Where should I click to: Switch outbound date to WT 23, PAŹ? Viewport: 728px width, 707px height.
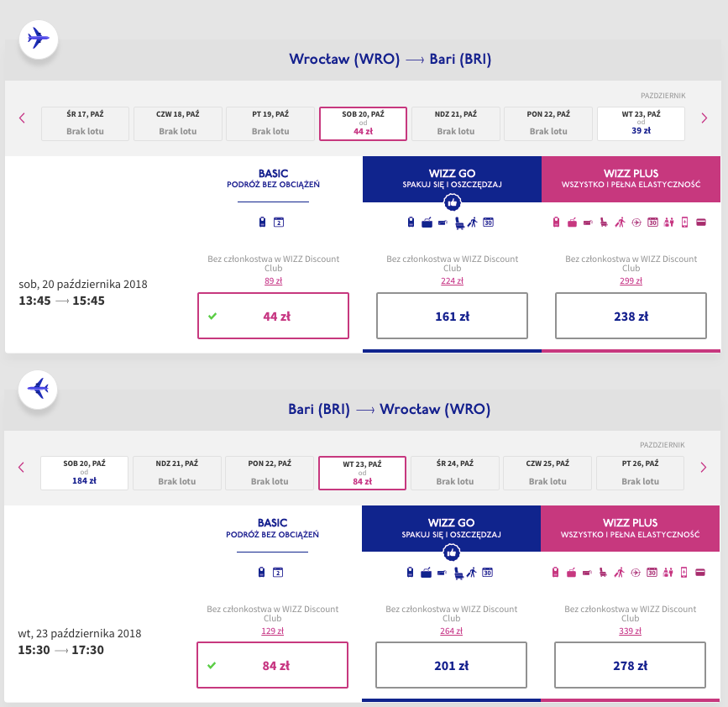point(641,123)
